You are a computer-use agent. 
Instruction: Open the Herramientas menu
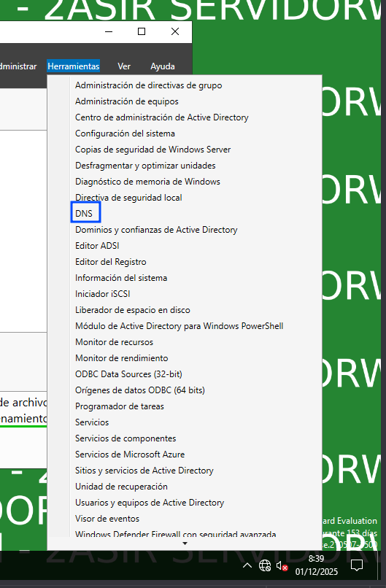click(74, 66)
